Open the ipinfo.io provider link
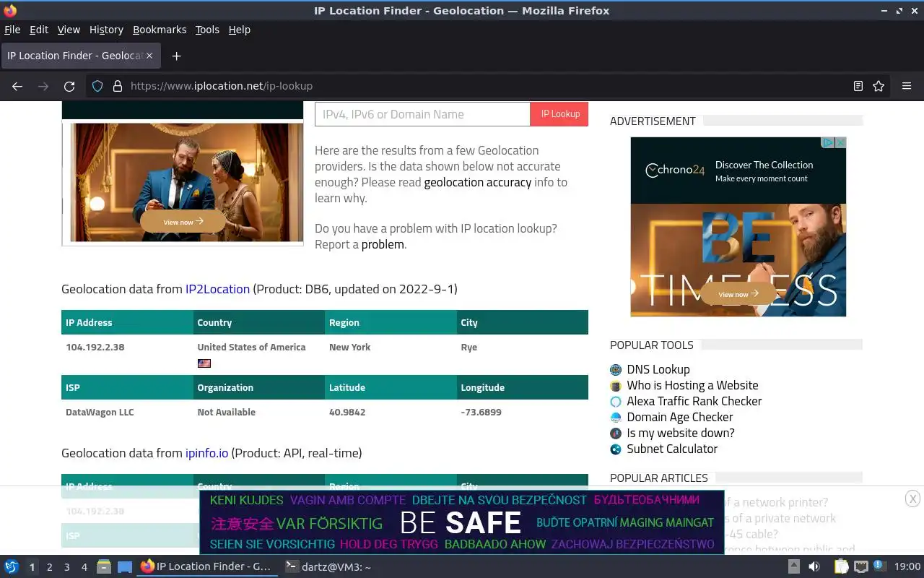 click(206, 453)
